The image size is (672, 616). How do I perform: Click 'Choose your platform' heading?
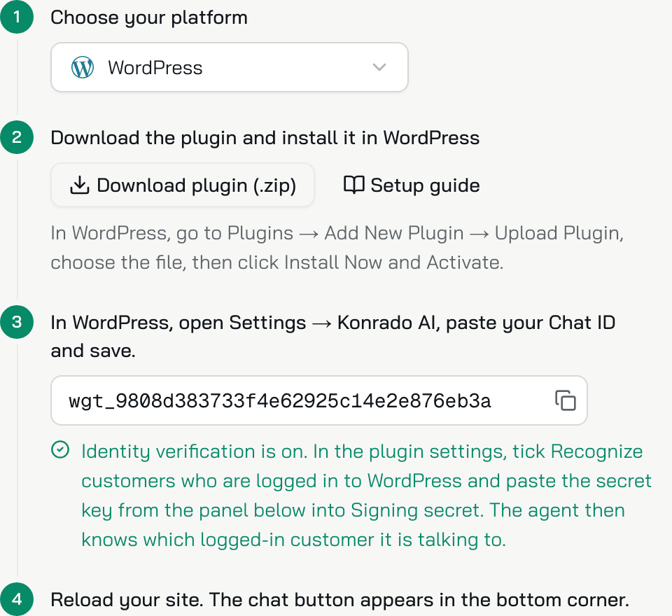coord(149,18)
